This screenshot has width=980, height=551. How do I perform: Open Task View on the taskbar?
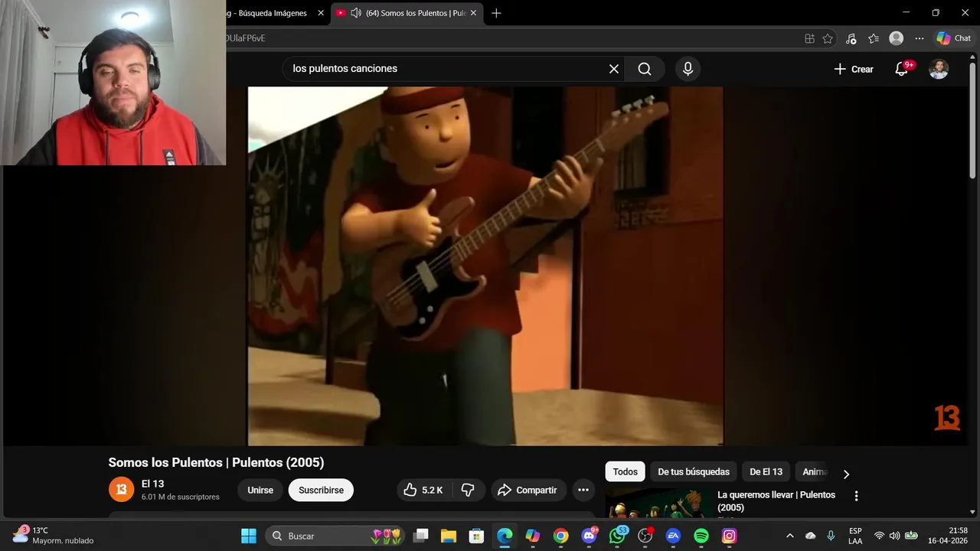420,536
